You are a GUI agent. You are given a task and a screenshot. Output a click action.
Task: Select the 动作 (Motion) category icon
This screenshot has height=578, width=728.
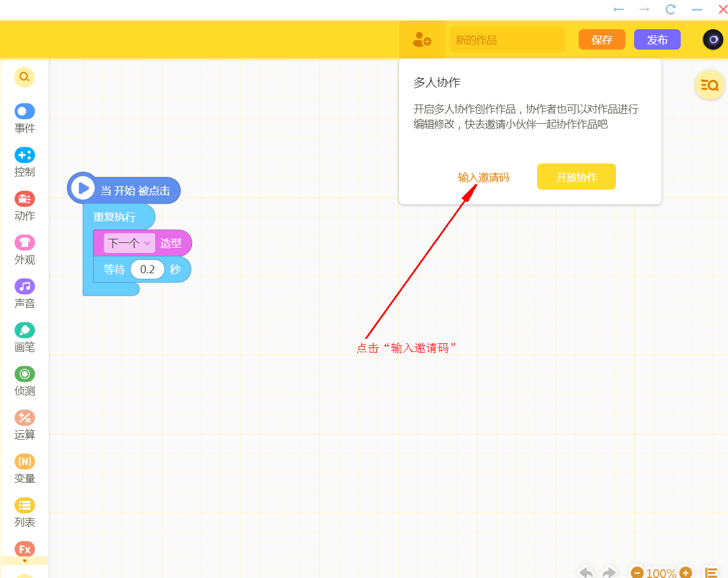pos(24,199)
